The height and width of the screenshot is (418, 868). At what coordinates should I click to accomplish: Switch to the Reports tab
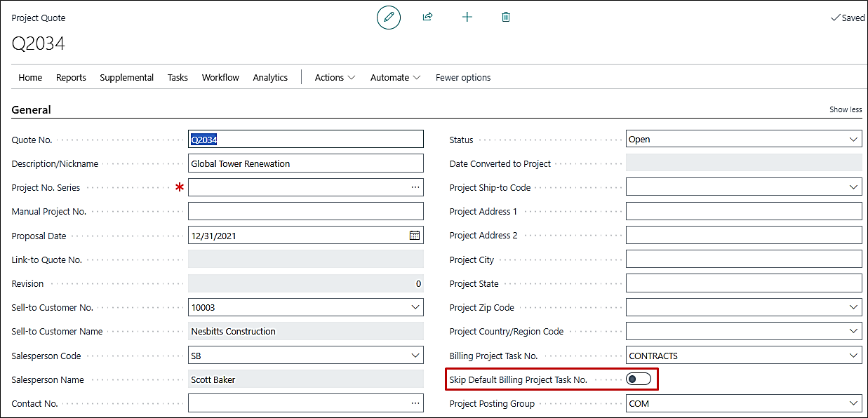(71, 78)
